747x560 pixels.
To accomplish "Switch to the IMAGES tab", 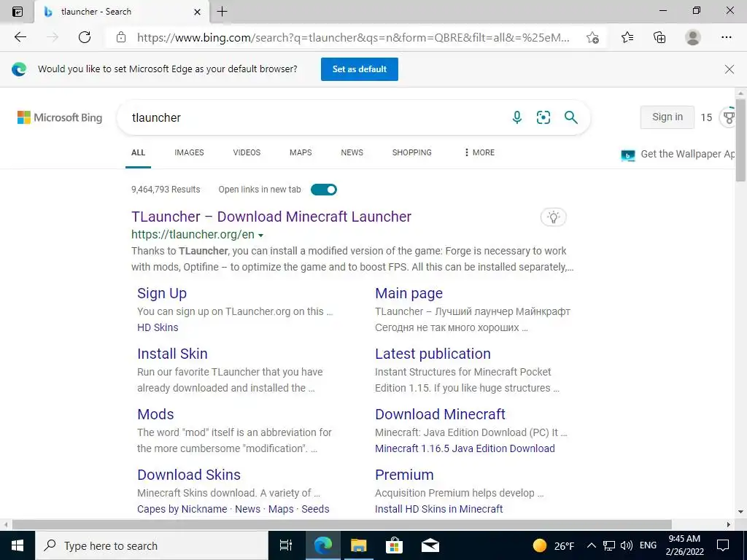I will point(189,152).
